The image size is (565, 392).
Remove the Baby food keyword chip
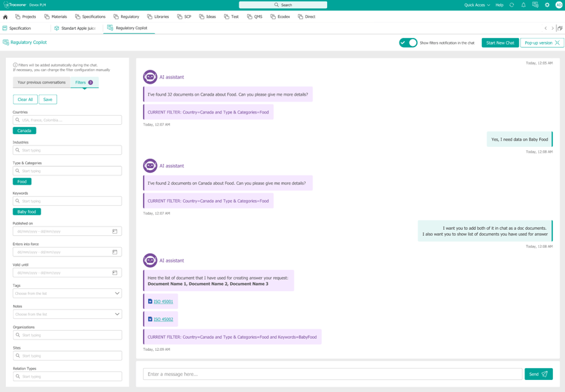coord(27,212)
